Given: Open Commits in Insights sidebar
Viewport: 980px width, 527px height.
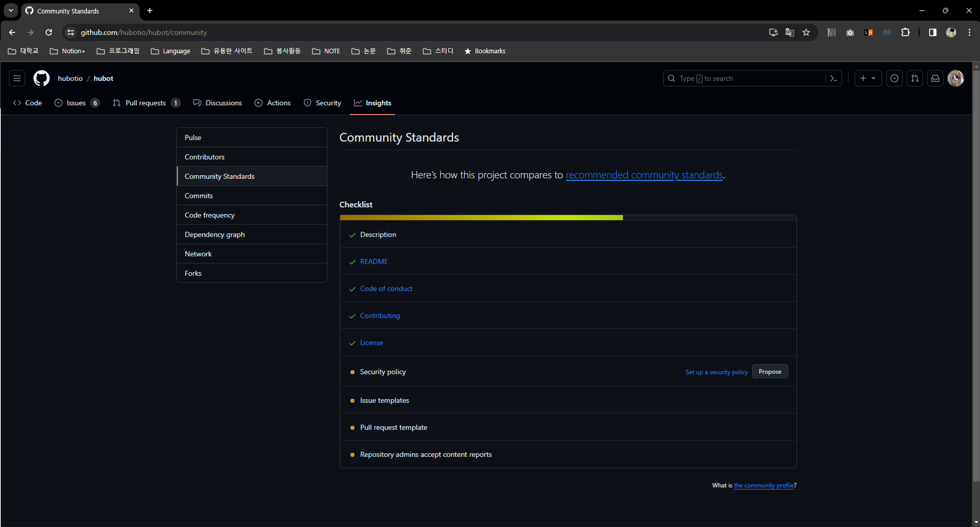Looking at the screenshot, I should [x=252, y=195].
